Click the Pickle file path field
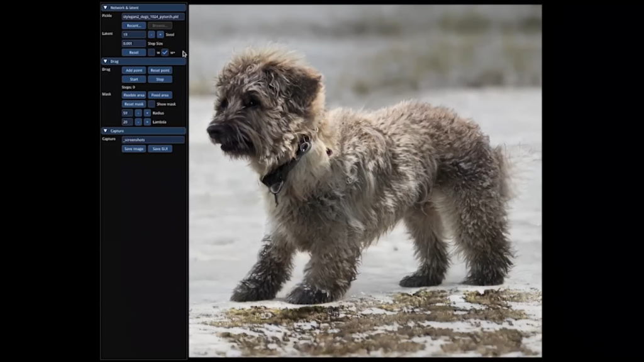Viewport: 644px width, 362px height. 153,16
